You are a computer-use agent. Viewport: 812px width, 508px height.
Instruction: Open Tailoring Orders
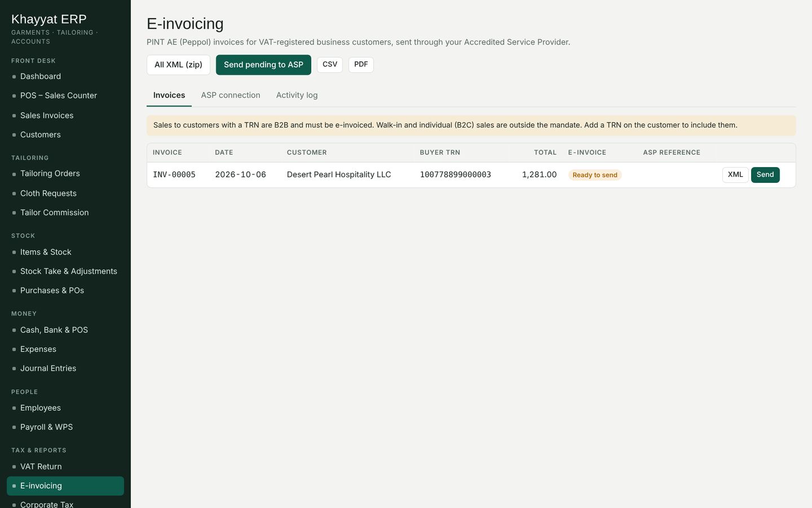65,173
